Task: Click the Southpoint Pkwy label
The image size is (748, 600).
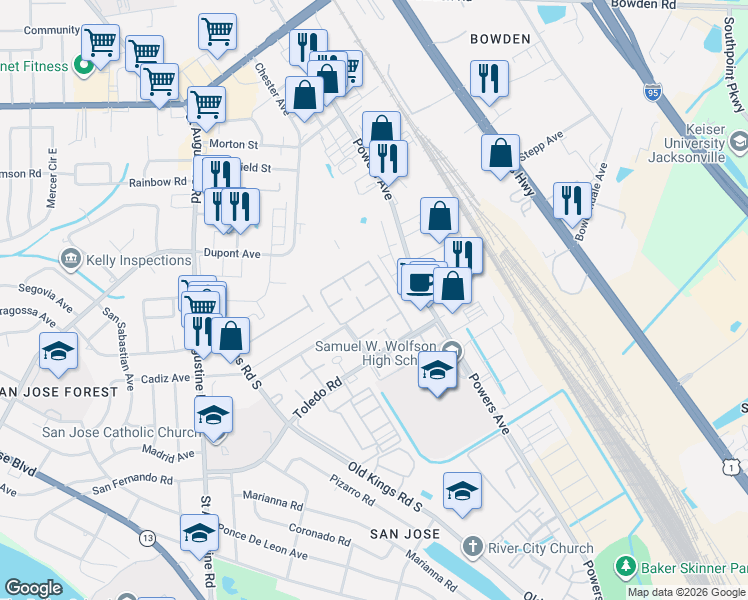Action: click(734, 64)
